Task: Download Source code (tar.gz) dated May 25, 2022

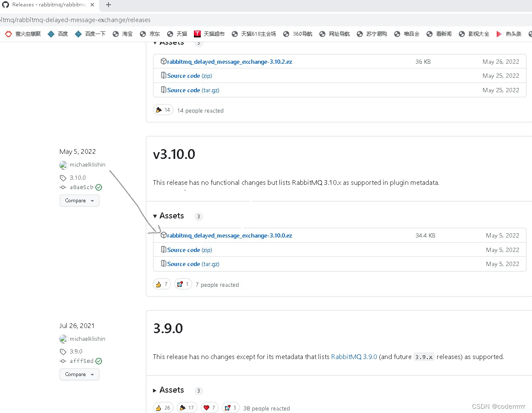Action: [x=193, y=90]
